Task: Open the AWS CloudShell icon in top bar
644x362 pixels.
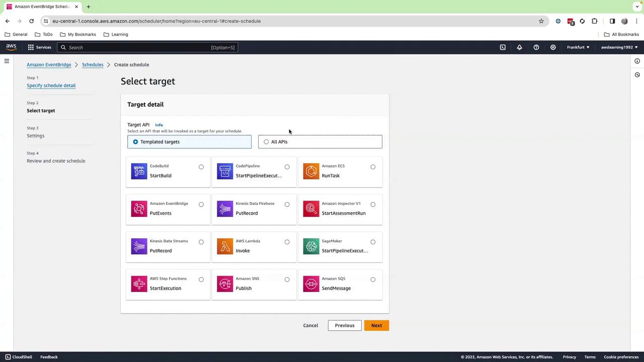Action: [x=503, y=47]
